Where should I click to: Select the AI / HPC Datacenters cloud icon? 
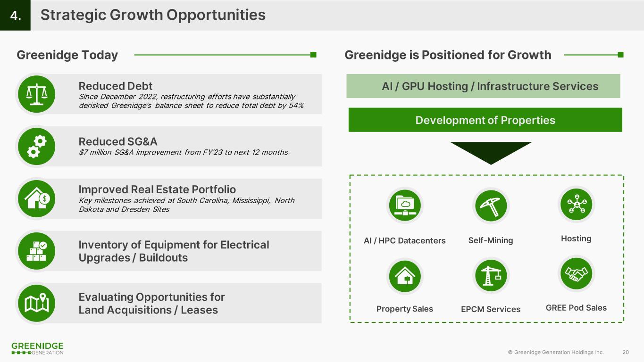tap(404, 205)
